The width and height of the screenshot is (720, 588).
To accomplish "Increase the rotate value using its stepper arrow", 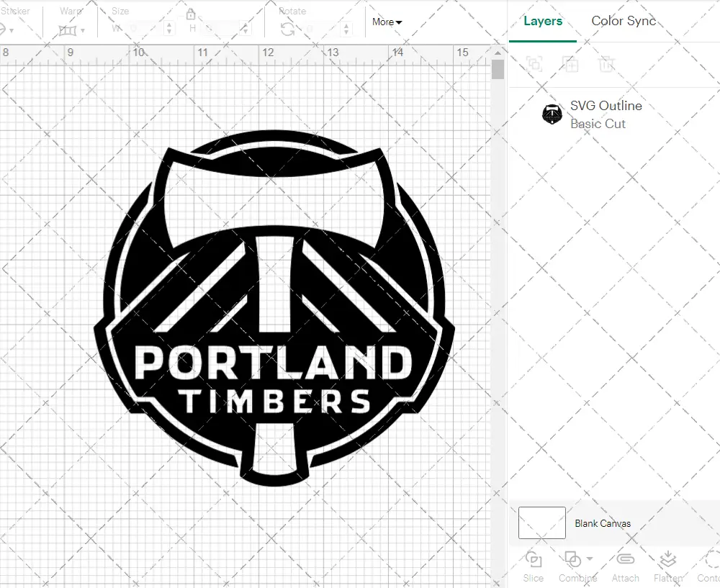I will coord(346,26).
